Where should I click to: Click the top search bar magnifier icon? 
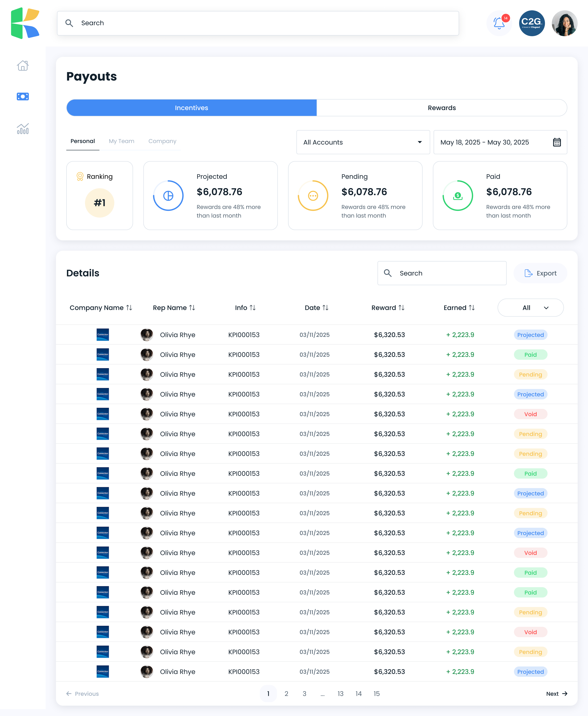(69, 23)
